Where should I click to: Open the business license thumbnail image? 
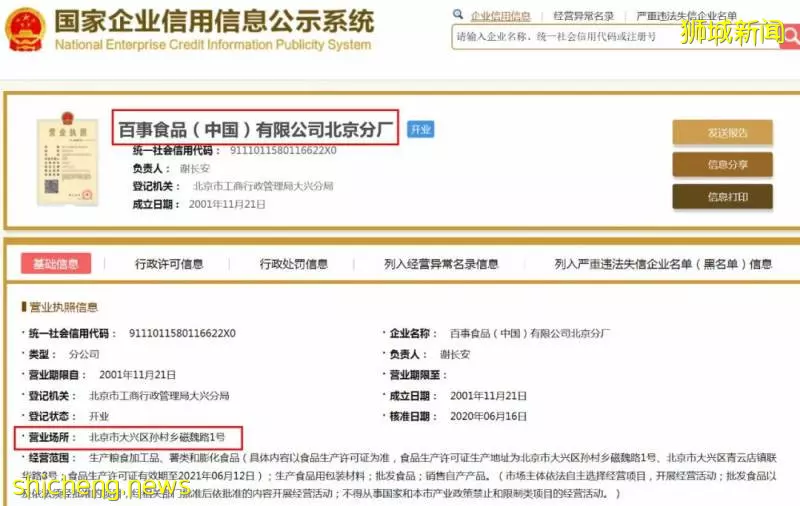67,159
